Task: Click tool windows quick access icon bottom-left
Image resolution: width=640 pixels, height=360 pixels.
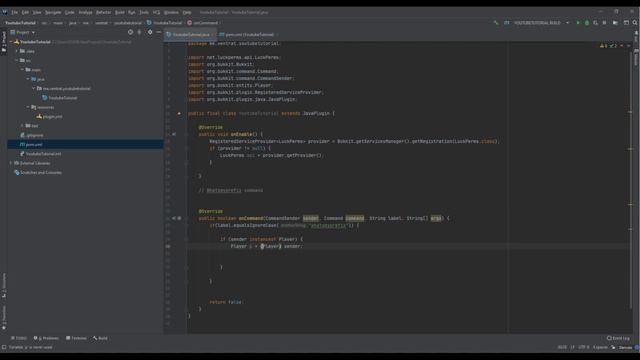Action: pyautogui.click(x=4, y=347)
